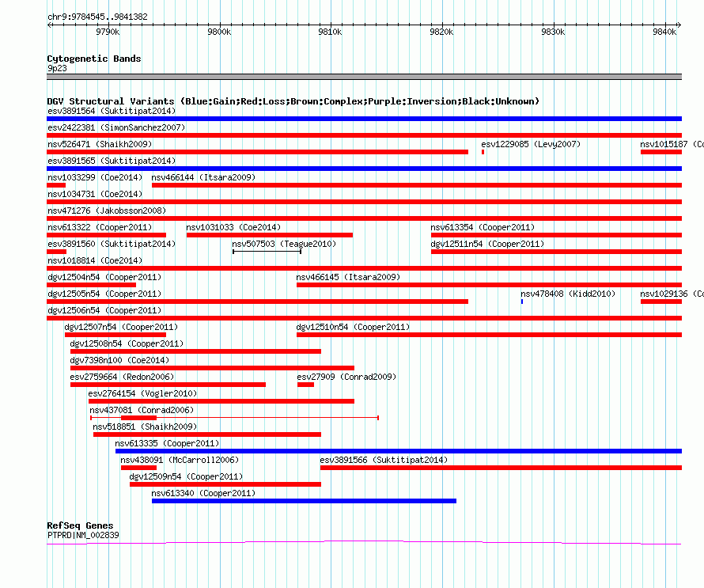Open the PTPRD|NM_002839 gene label

tap(83, 535)
